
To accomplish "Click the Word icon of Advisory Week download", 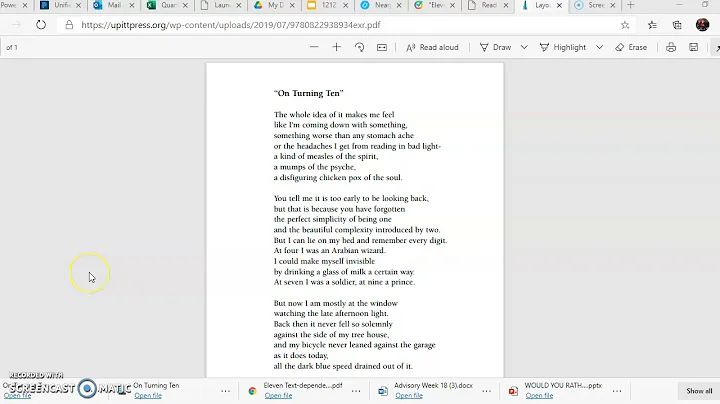I will [382, 391].
